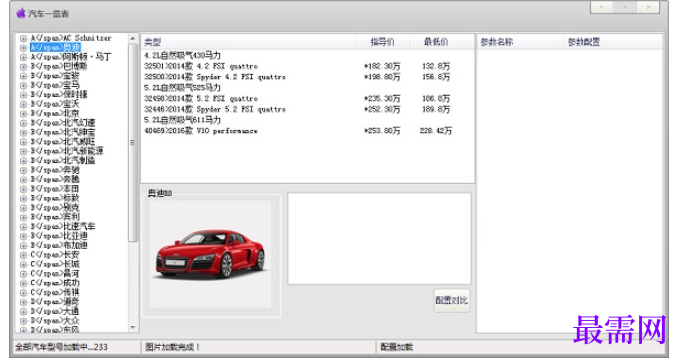Expand the 奥迪 brand node
The height and width of the screenshot is (361, 685).
(24, 48)
